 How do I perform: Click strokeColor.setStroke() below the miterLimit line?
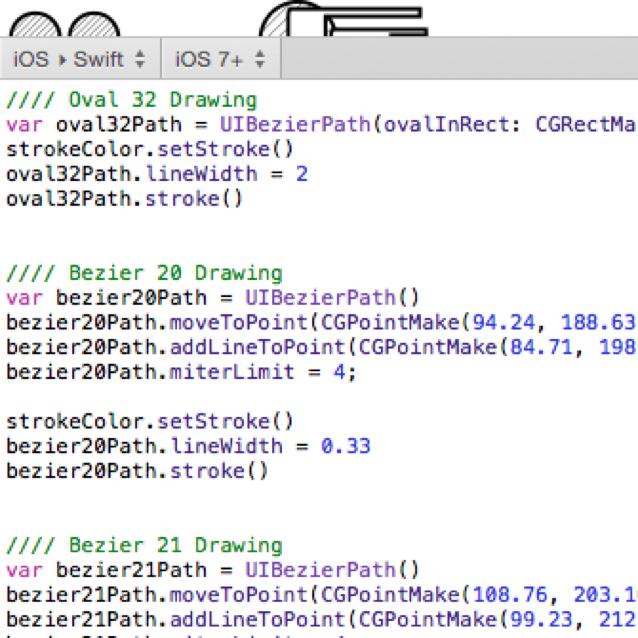tap(150, 421)
